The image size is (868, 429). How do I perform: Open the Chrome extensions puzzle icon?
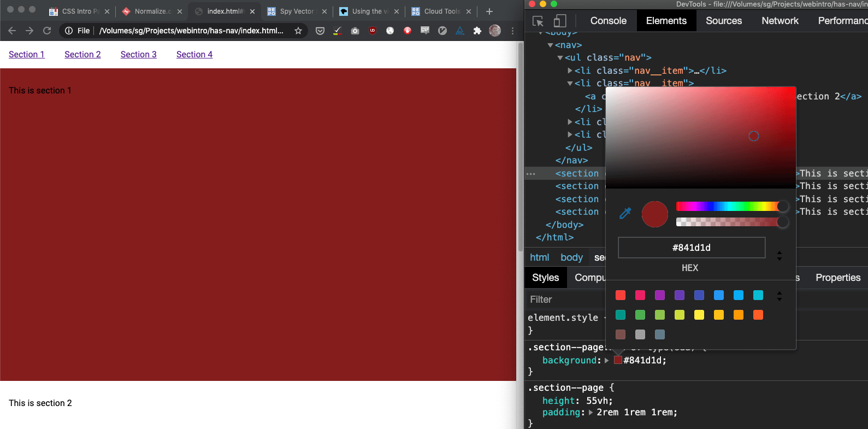click(x=477, y=31)
